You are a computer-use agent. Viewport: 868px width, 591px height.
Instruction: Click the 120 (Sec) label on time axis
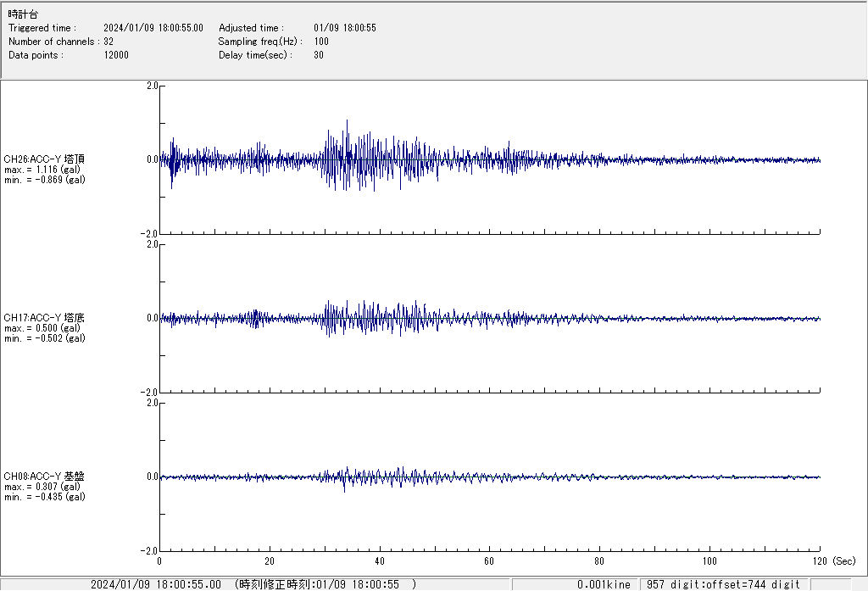click(x=831, y=561)
